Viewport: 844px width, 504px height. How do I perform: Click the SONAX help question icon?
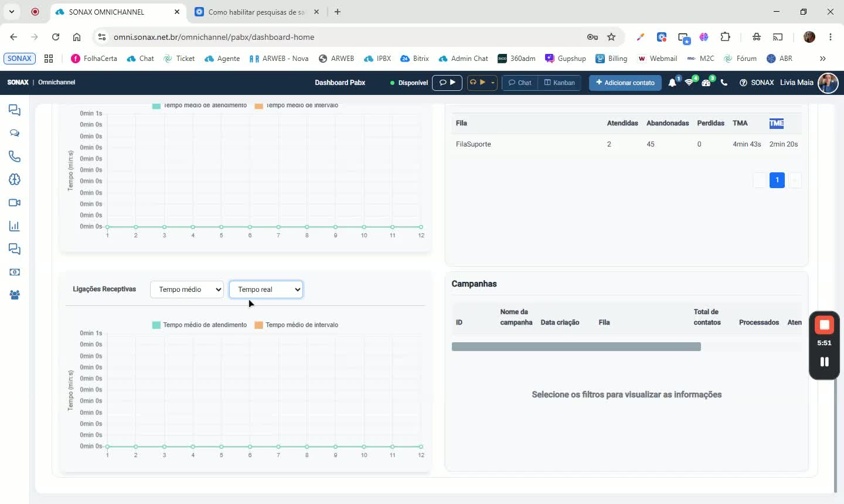point(743,83)
